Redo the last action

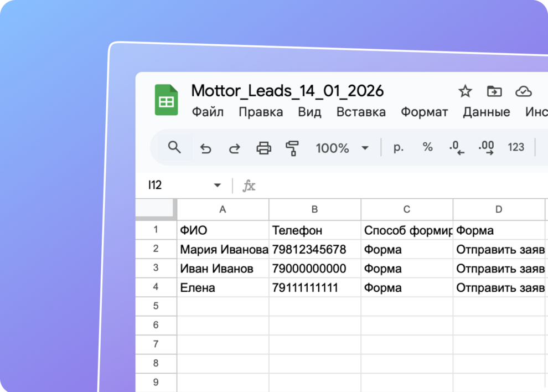tap(235, 148)
